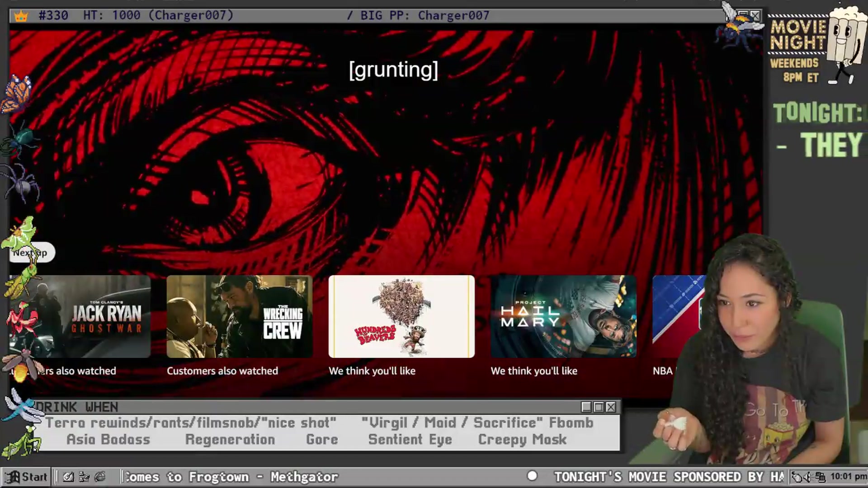The width and height of the screenshot is (868, 488).
Task: Click the crown icon in the top bar
Action: [x=21, y=16]
